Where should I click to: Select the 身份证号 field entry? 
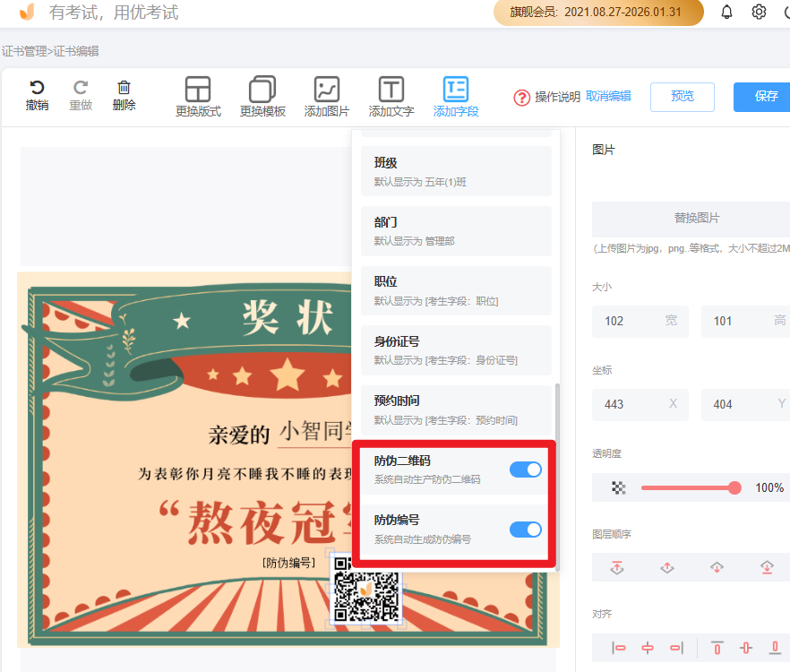click(x=456, y=349)
